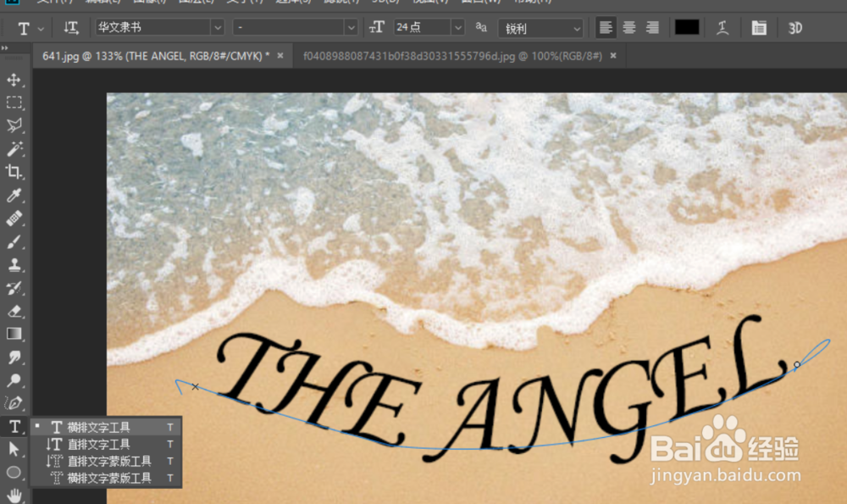The image size is (847, 504).
Task: Toggle text orientation button
Action: (x=71, y=28)
